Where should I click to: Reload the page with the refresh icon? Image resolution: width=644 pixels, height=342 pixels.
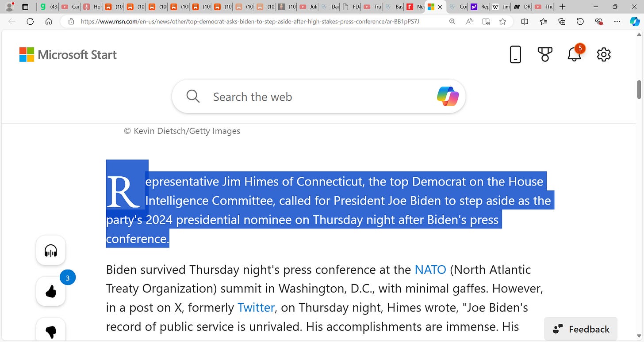pos(30,21)
